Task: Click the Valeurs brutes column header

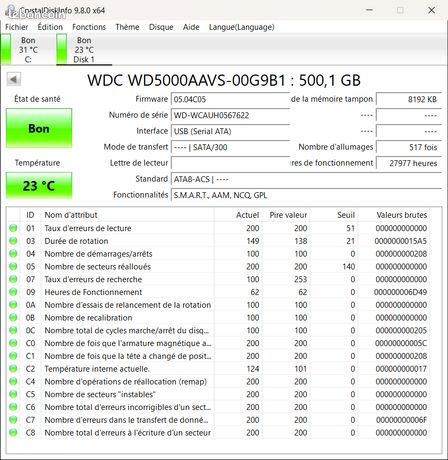Action: [x=402, y=215]
